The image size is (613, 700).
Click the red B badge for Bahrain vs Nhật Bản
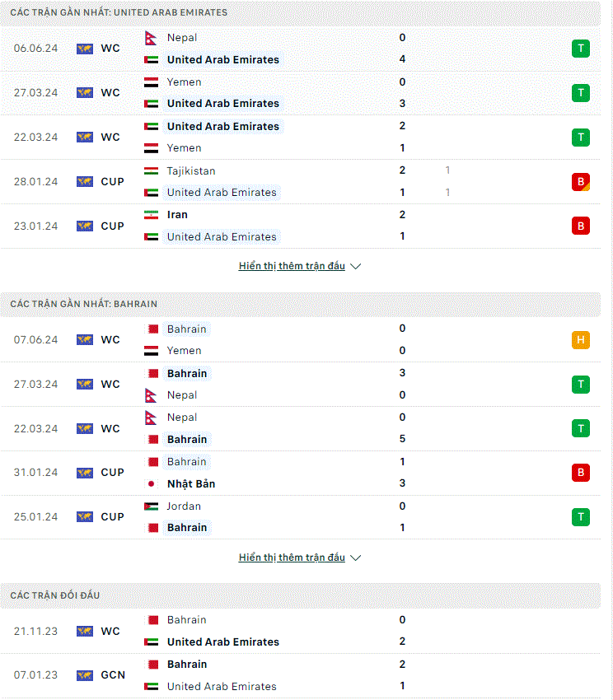pos(580,473)
